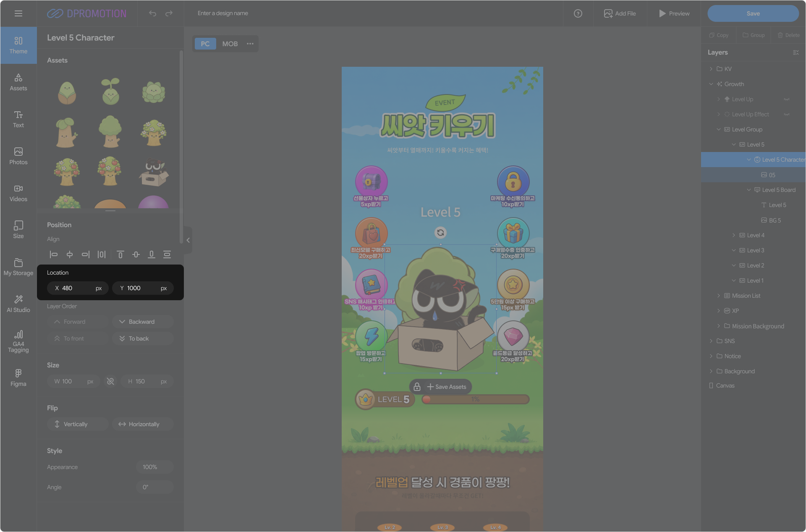
Task: Click the lock icon beside Save Assets
Action: click(x=417, y=387)
